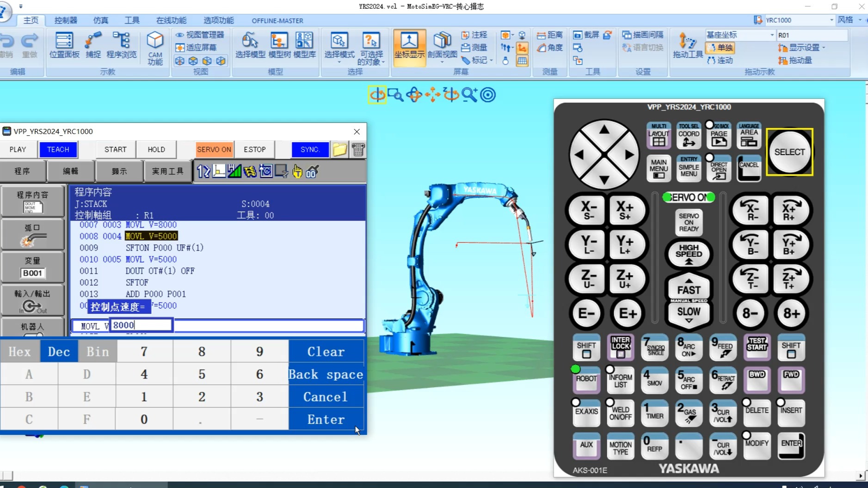Open the Tools (工具) ribbon tab
Viewport: 868px width, 488px height.
132,20
